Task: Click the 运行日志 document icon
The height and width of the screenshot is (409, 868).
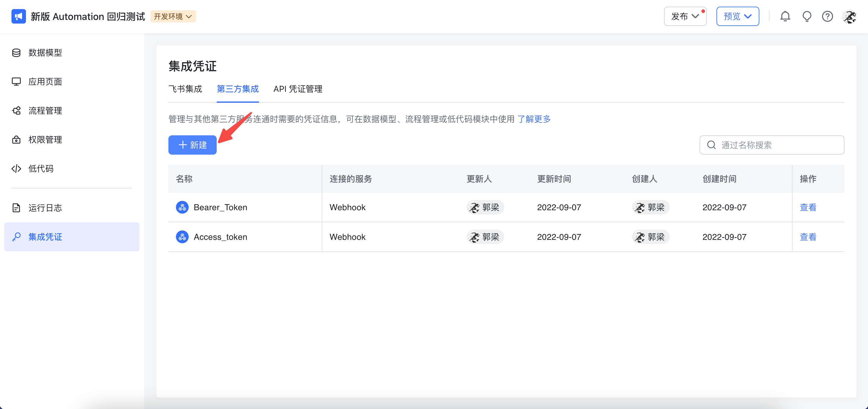Action: (16, 208)
